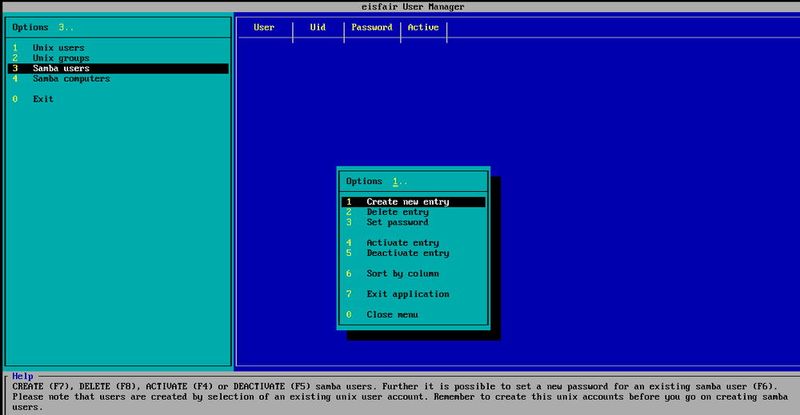This screenshot has height=415, width=800.
Task: Choose Deactivate entry in popup menu
Action: 413,253
